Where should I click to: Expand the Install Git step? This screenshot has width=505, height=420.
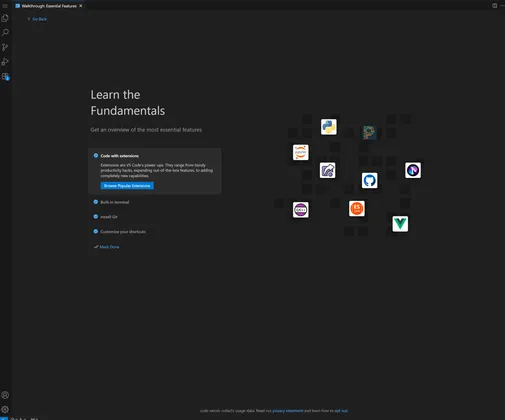pos(109,217)
